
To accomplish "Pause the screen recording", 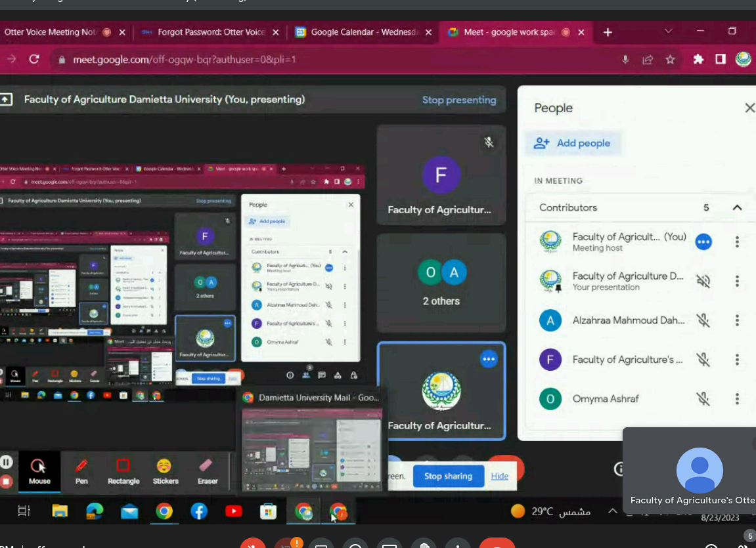I will click(7, 462).
